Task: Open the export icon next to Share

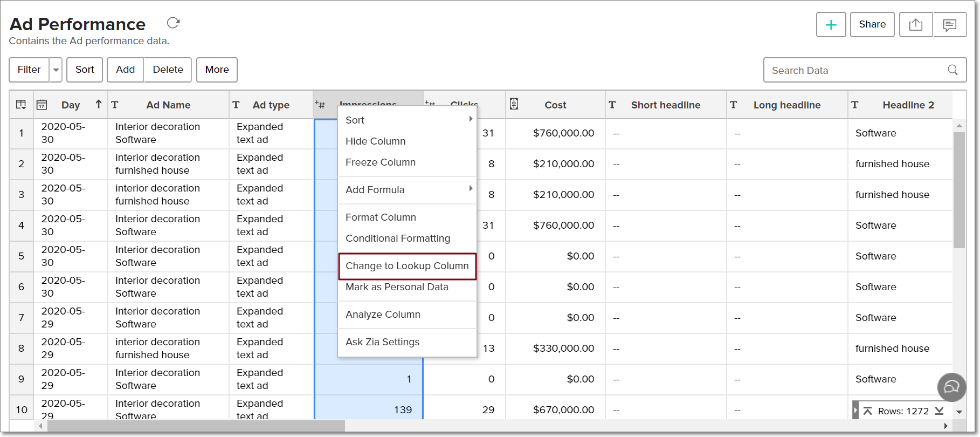Action: pos(915,25)
